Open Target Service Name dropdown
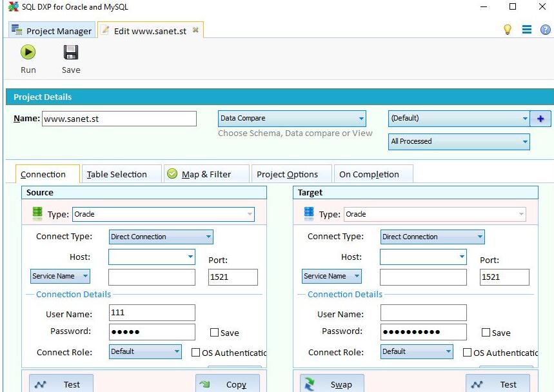This screenshot has height=392, width=554. (x=331, y=276)
